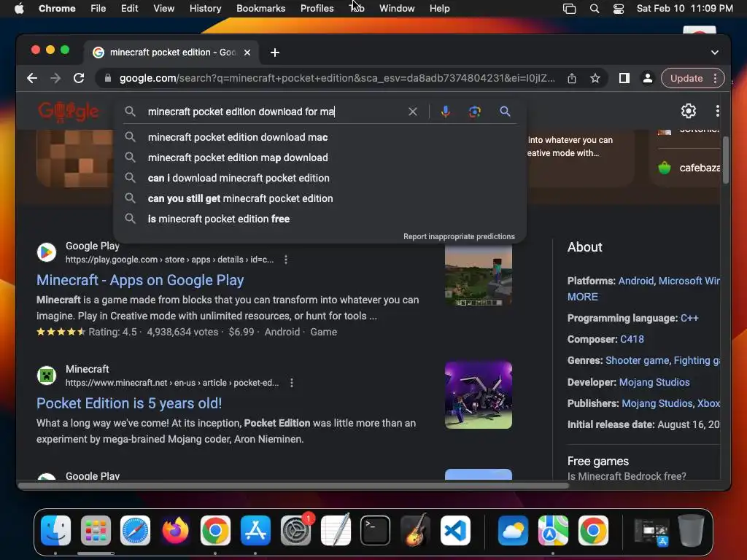Select suggestion 'is minecraft pocket edition free'

[x=320, y=219]
